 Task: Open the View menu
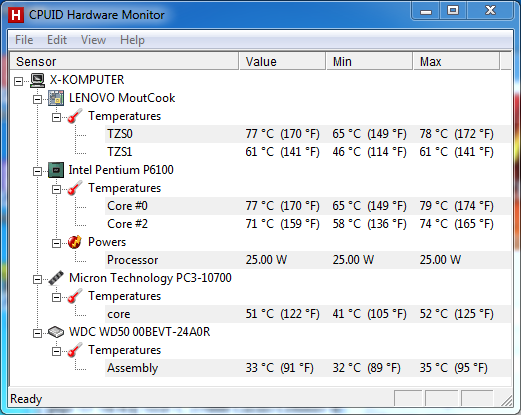click(x=93, y=40)
